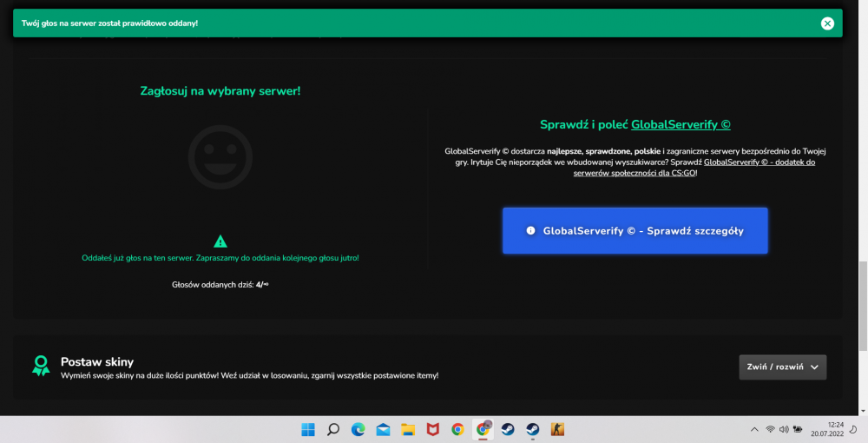
Task: Click the green ribbon award icon by Postaw skiny
Action: click(x=41, y=366)
